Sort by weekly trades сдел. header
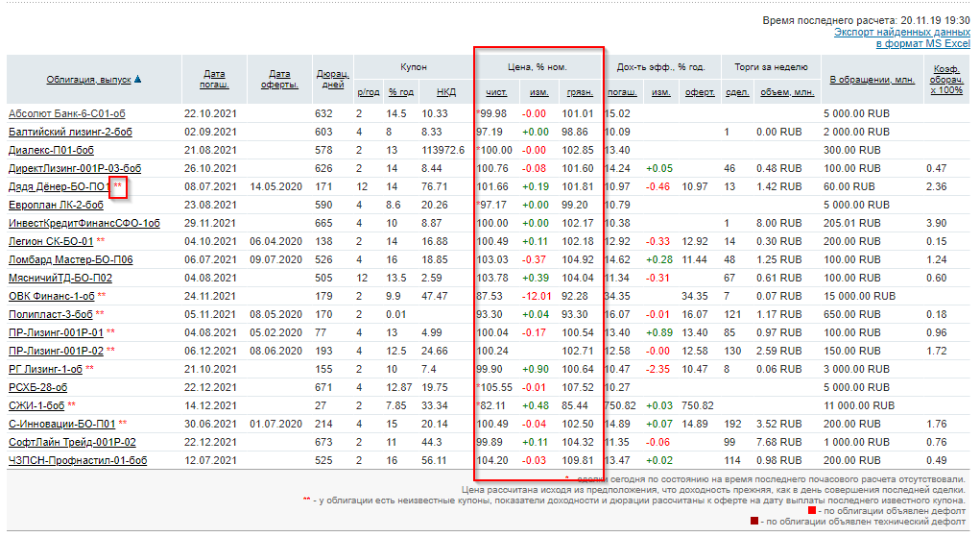This screenshot has height=537, width=980. point(737,92)
